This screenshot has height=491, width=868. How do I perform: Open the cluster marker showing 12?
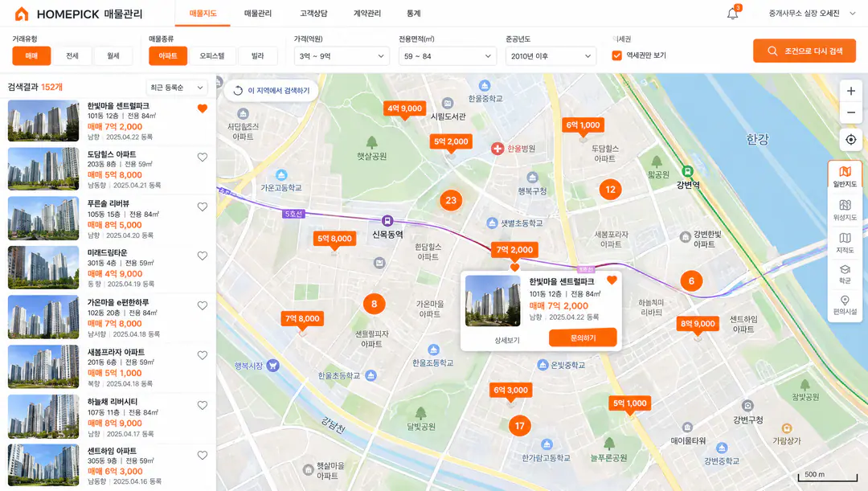tap(611, 190)
